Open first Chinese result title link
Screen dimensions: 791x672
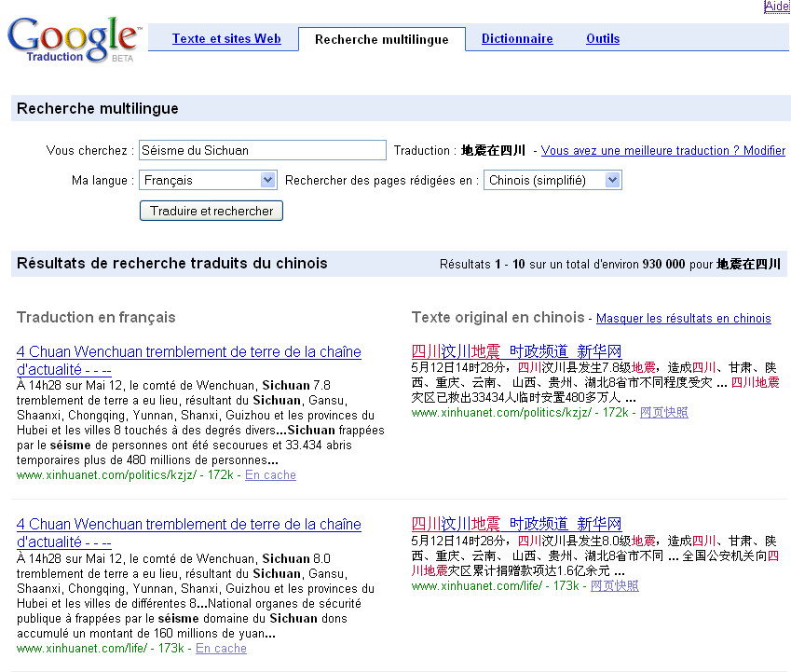point(516,351)
